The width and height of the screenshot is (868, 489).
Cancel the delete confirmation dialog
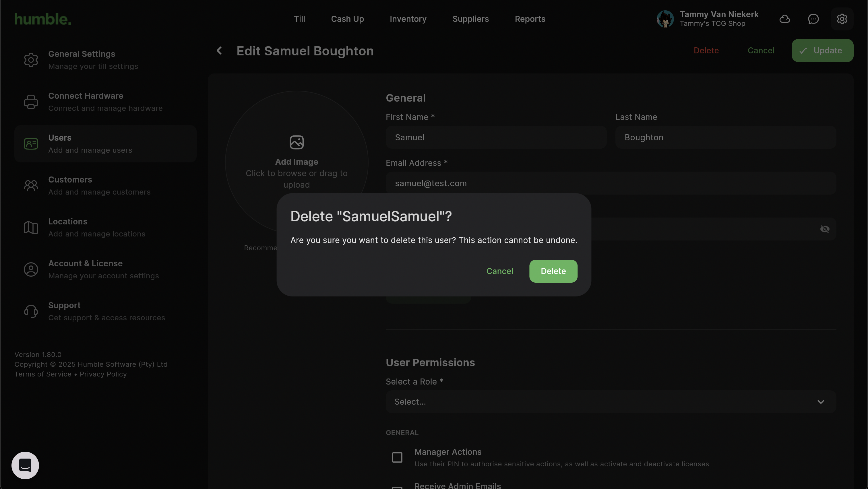499,271
